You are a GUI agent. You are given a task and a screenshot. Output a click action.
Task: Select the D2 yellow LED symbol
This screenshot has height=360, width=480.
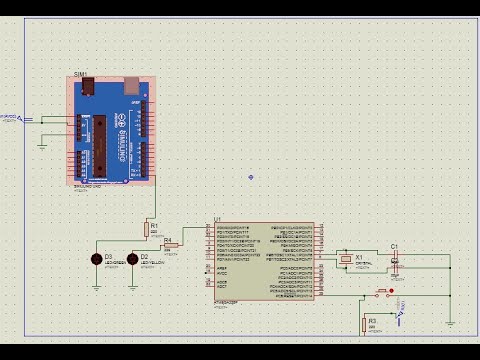pos(133,259)
